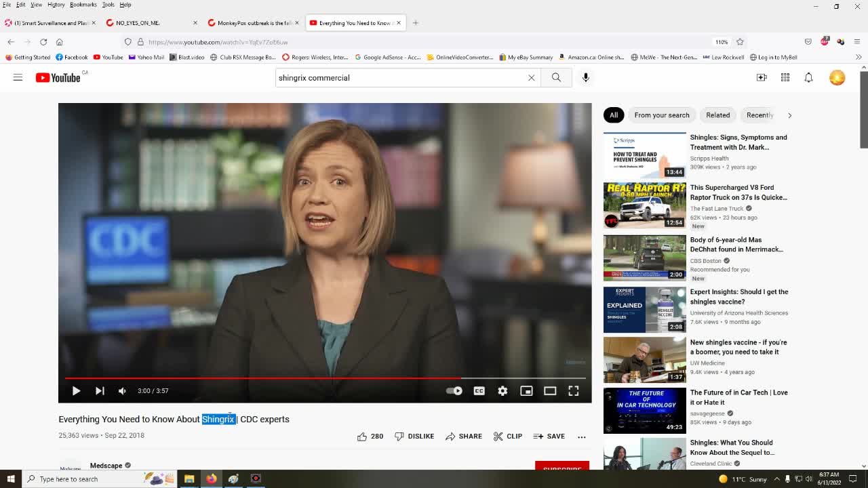This screenshot has width=868, height=488.
Task: Run search with the magnifier button
Action: pyautogui.click(x=556, y=78)
